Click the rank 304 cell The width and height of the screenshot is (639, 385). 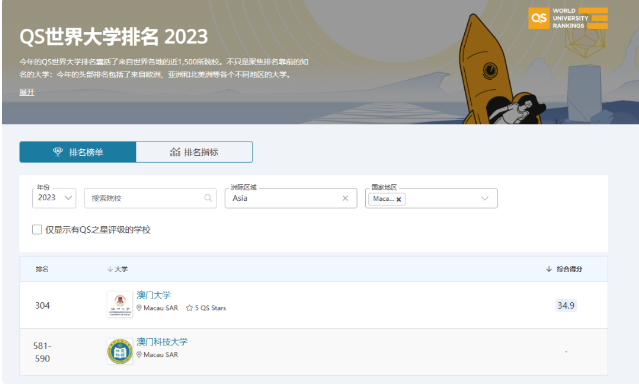42,306
